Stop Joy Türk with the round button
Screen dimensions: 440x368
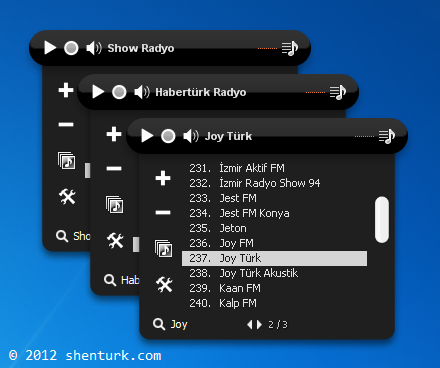168,136
